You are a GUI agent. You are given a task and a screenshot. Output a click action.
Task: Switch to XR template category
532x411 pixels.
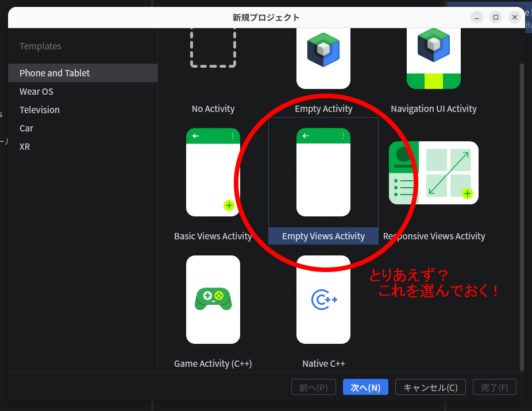tap(25, 146)
